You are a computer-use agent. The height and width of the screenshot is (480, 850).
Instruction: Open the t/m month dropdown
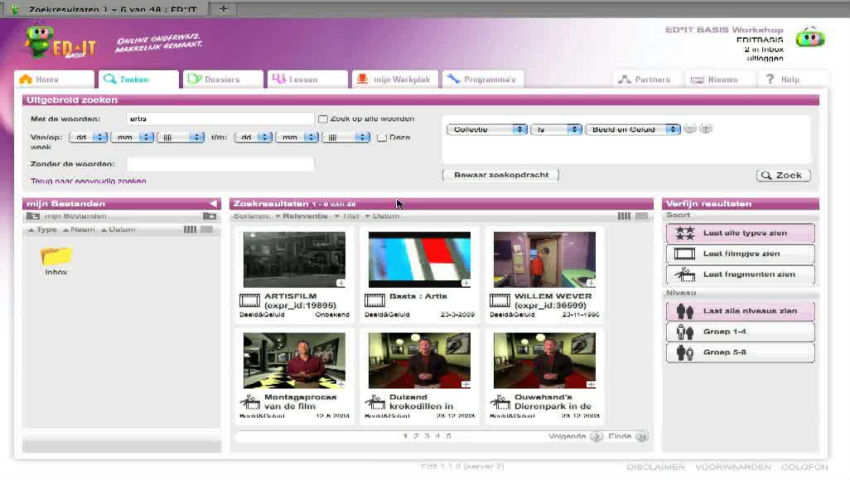click(x=297, y=138)
